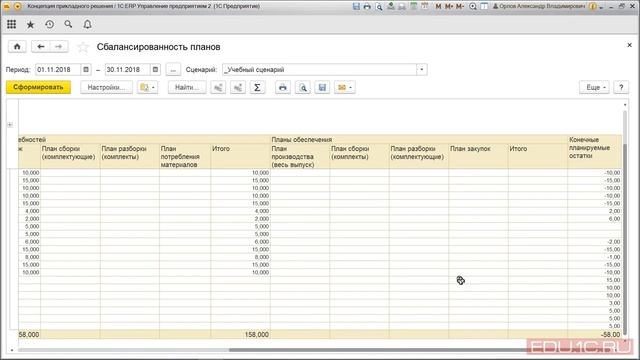Click the end date field 30.11.2018
The width and height of the screenshot is (640, 360).
[x=127, y=69]
